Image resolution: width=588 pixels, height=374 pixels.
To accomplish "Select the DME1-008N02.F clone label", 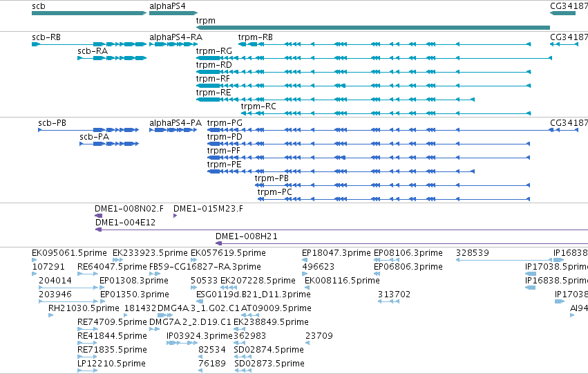I will [x=129, y=209].
